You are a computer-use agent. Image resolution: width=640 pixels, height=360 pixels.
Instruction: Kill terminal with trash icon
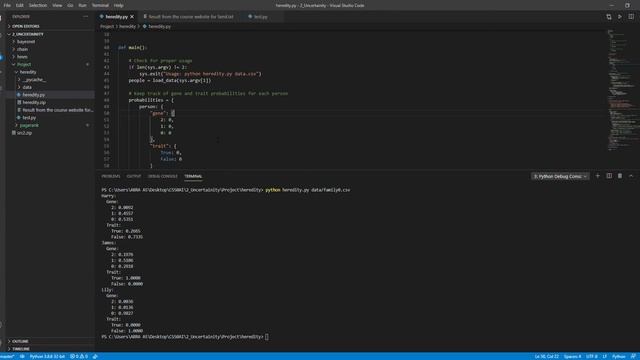tap(620, 176)
